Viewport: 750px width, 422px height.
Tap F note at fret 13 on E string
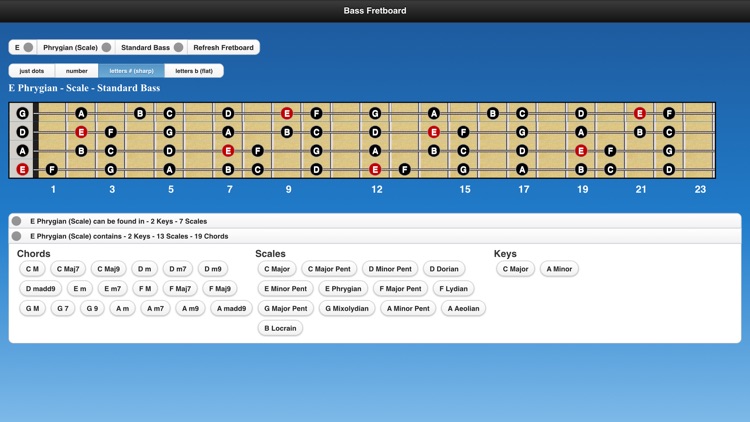coord(405,169)
